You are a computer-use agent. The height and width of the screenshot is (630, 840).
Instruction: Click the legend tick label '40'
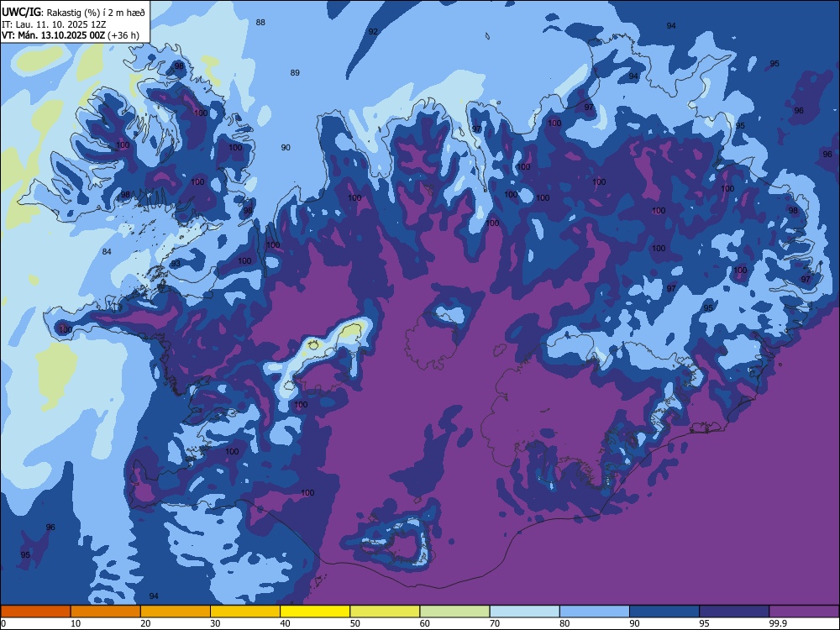pyautogui.click(x=285, y=623)
